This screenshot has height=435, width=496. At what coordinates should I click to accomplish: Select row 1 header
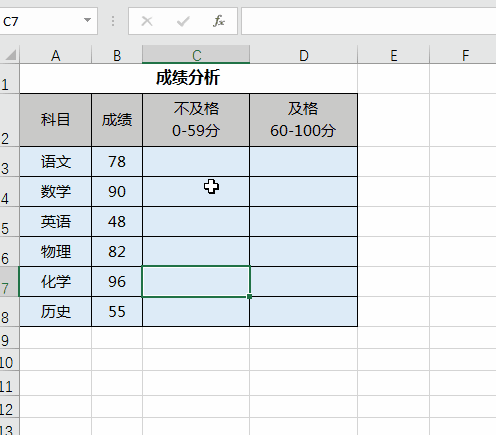click(x=9, y=79)
